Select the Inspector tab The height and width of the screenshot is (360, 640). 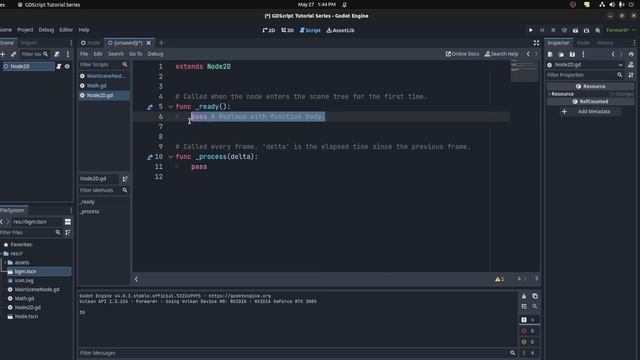pyautogui.click(x=558, y=43)
